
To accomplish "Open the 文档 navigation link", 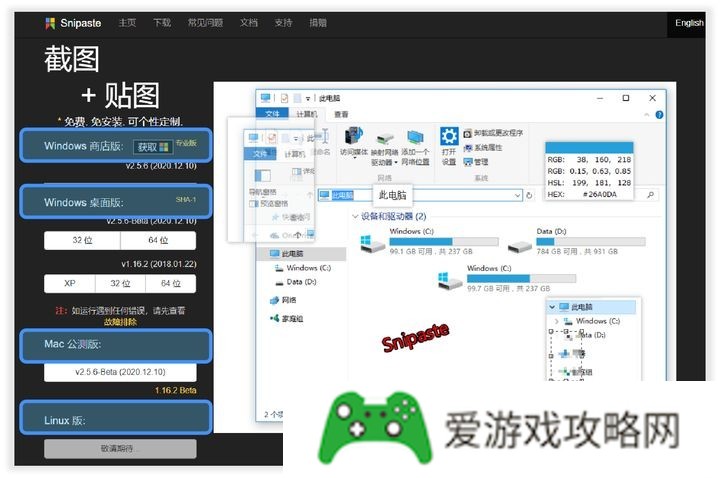I will 248,22.
